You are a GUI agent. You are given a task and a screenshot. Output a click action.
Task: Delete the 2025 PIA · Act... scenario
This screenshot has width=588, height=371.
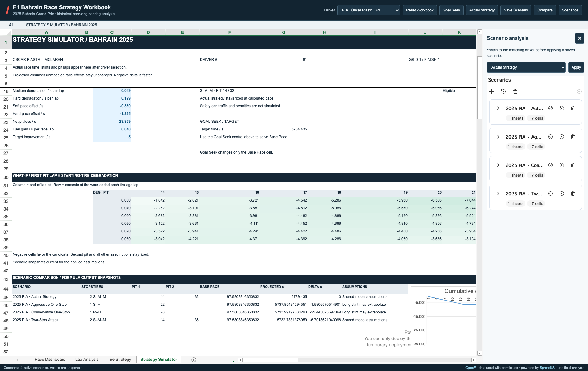pos(573,108)
